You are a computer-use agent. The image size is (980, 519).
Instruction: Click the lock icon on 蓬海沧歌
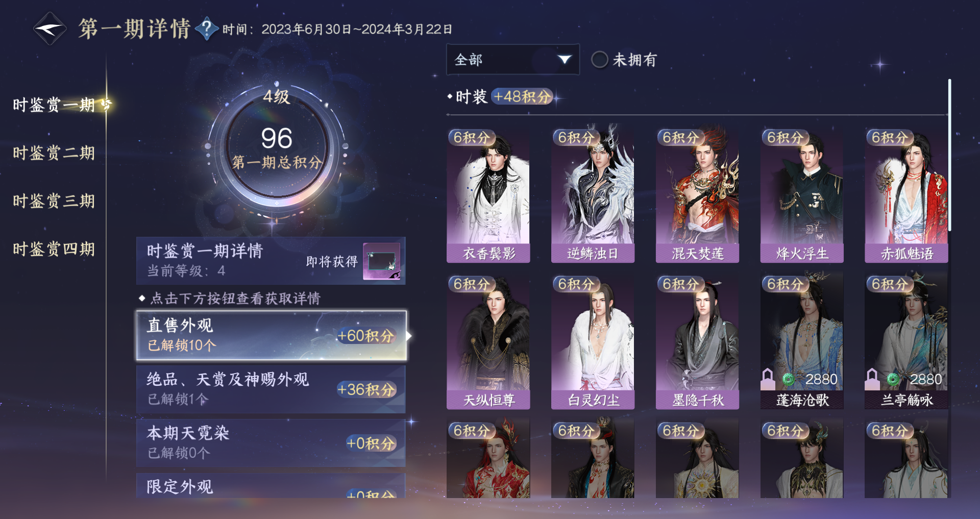pyautogui.click(x=768, y=379)
